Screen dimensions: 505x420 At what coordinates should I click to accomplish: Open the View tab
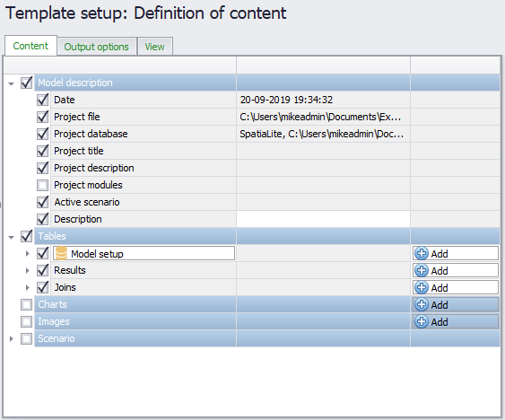tap(154, 47)
